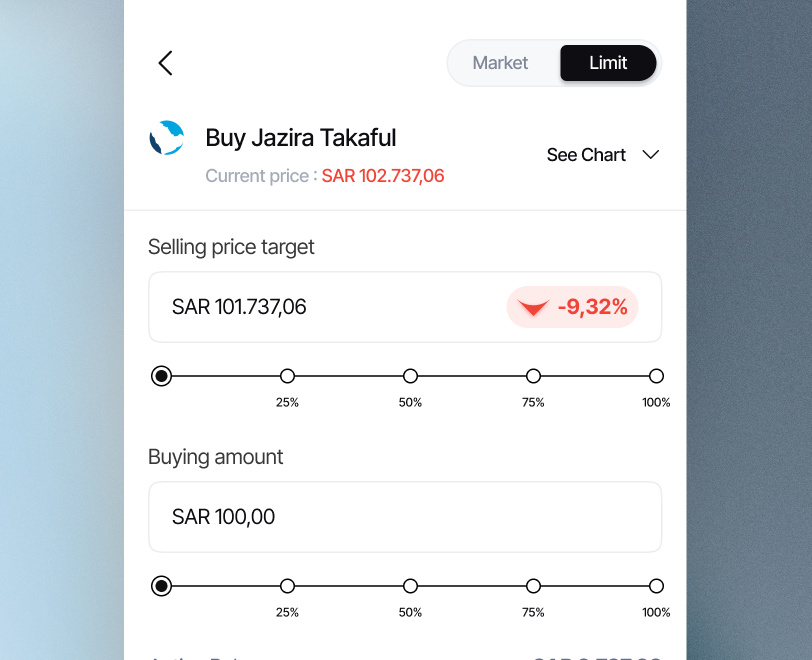Image resolution: width=812 pixels, height=660 pixels.
Task: Click the Buying amount input field
Action: click(x=404, y=517)
